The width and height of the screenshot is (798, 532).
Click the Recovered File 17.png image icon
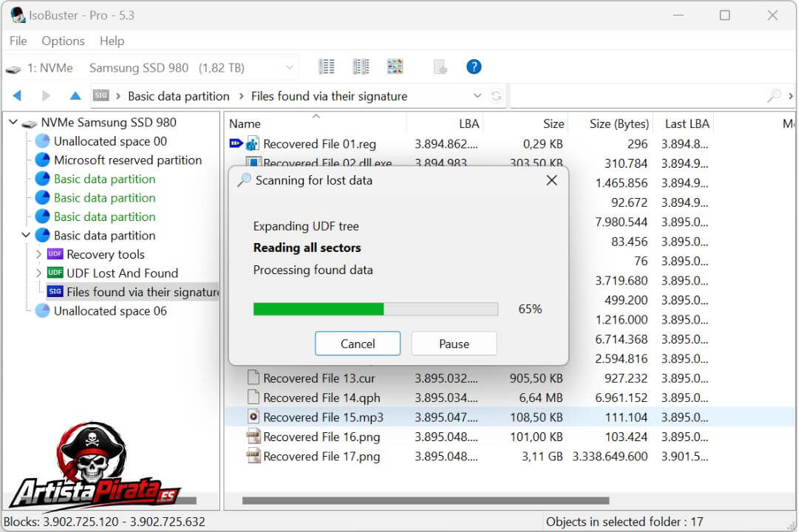tap(253, 456)
